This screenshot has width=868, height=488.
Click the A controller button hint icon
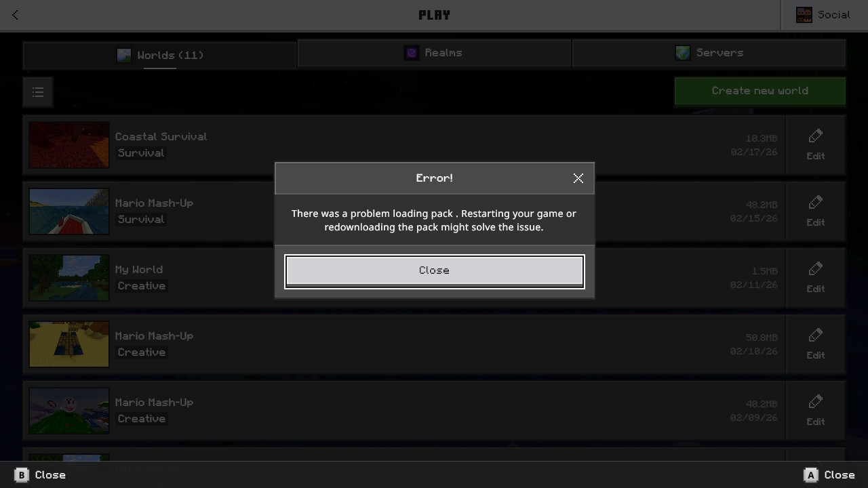point(810,475)
